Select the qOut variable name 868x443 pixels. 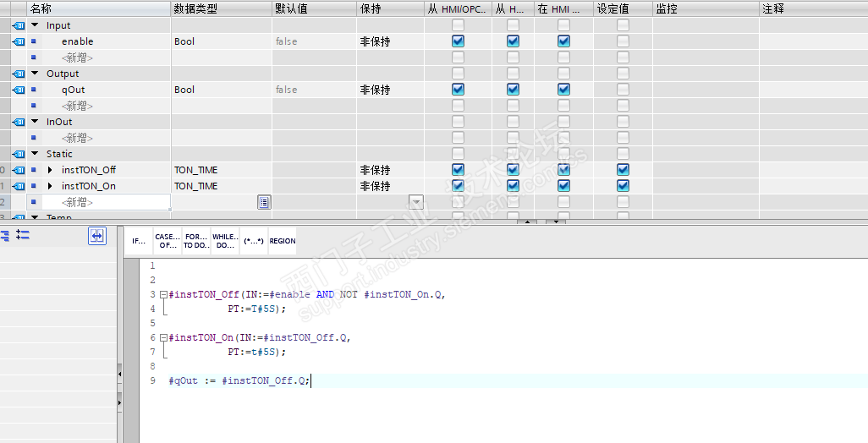point(73,90)
